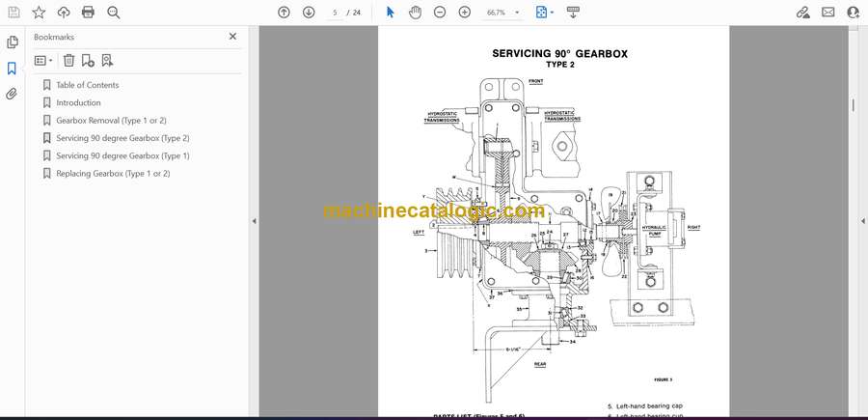Collapse the left navigation pane arrow
This screenshot has width=868, height=420.
pyautogui.click(x=254, y=221)
